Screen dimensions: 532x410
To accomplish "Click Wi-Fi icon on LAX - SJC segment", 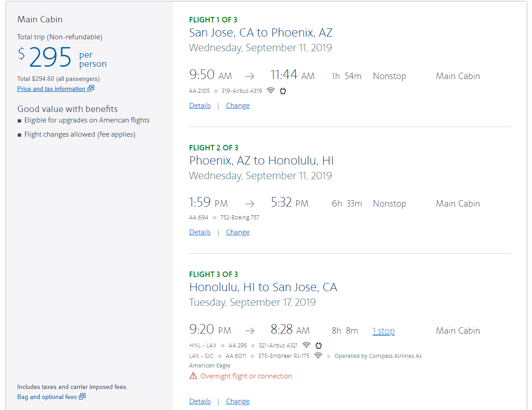I will point(318,356).
